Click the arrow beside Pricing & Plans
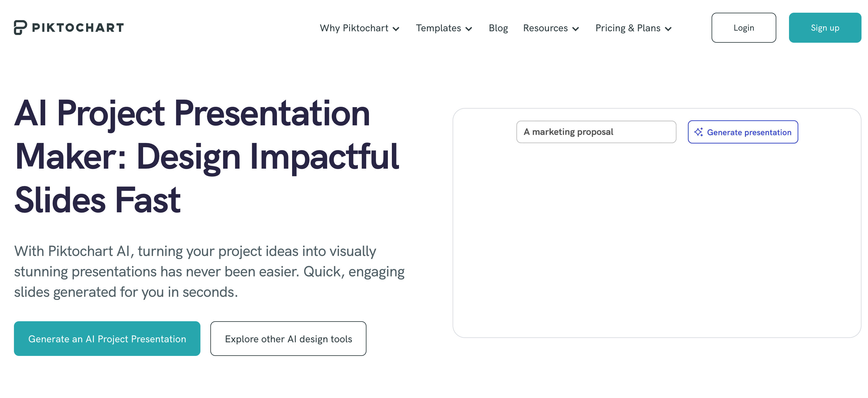This screenshot has height=398, width=868. [668, 29]
